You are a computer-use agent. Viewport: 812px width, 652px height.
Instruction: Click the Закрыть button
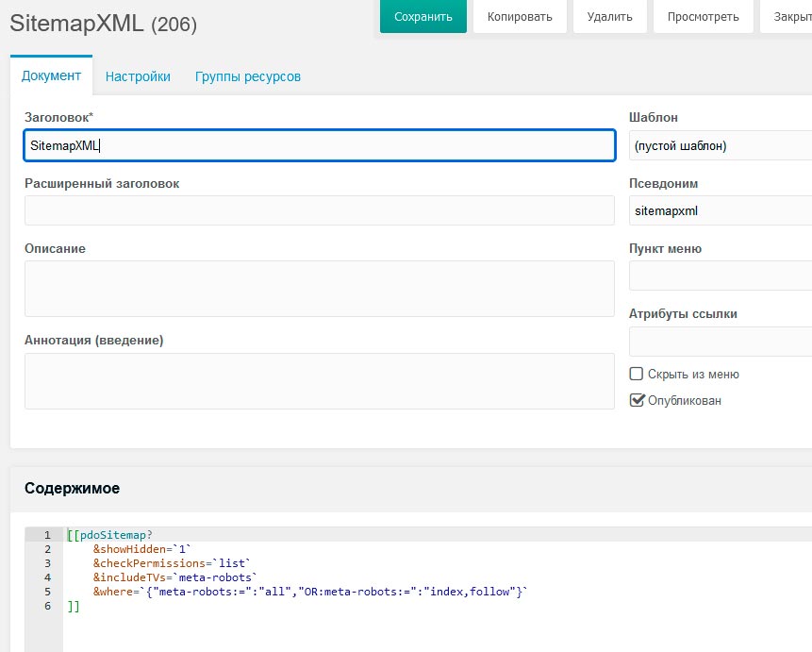787,17
